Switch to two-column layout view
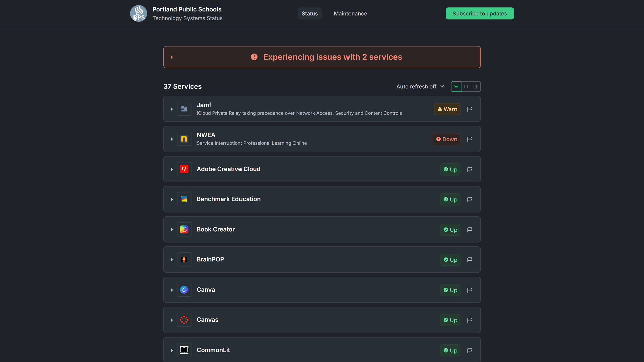Image resolution: width=644 pixels, height=362 pixels. 466,87
